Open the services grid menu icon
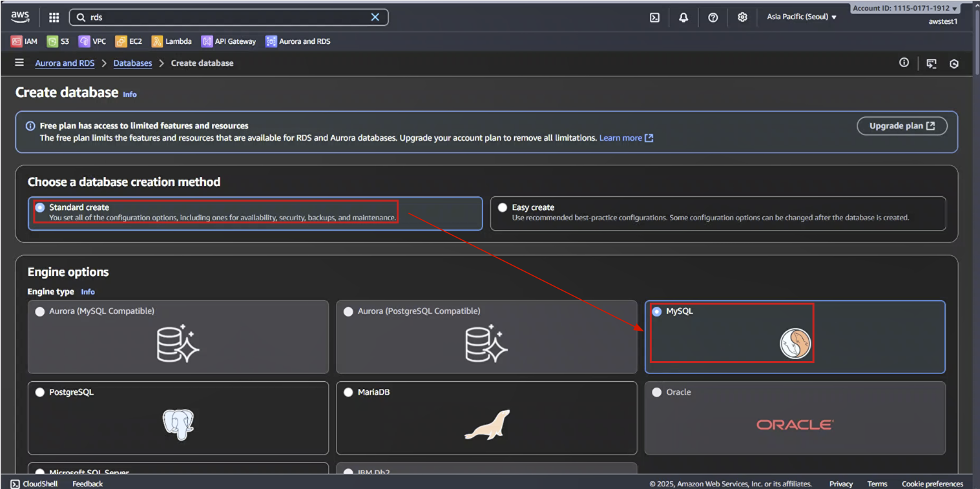This screenshot has width=980, height=489. tap(54, 17)
